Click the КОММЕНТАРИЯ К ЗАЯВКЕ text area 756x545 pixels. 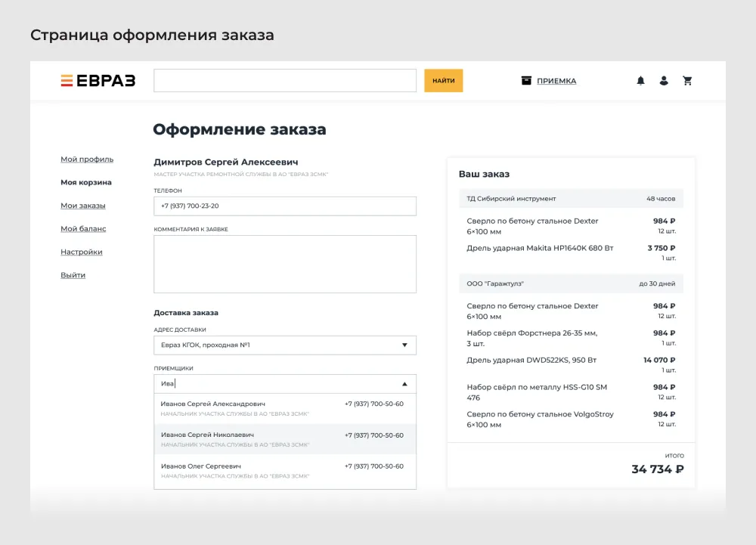click(284, 263)
